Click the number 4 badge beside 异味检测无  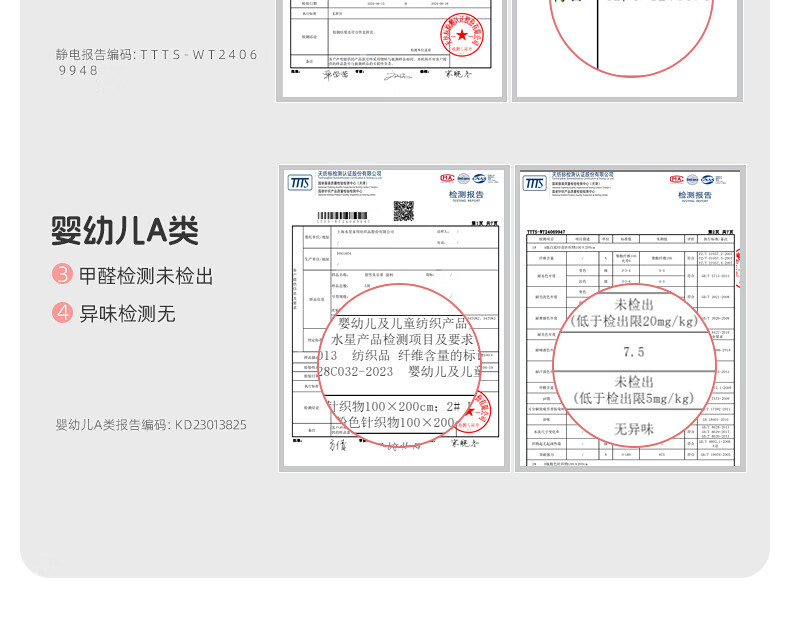tap(63, 314)
